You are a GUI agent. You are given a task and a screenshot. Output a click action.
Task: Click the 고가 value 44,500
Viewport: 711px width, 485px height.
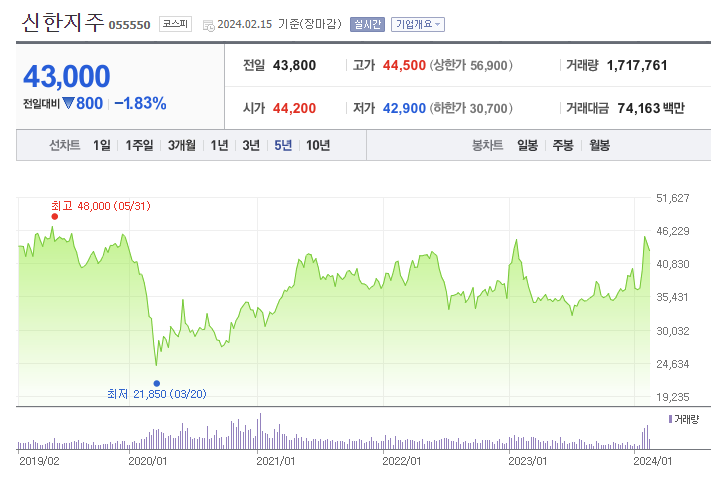pos(404,65)
